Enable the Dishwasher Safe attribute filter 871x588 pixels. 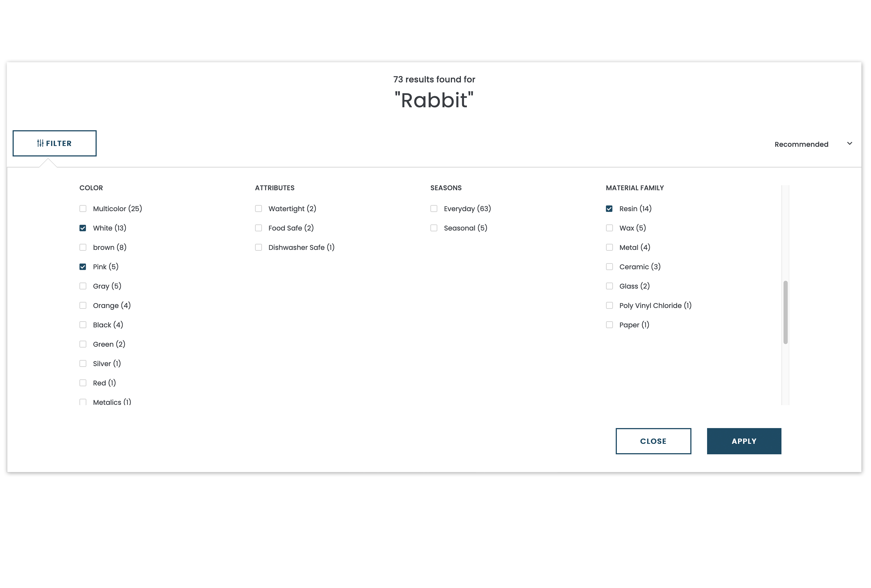(x=258, y=247)
